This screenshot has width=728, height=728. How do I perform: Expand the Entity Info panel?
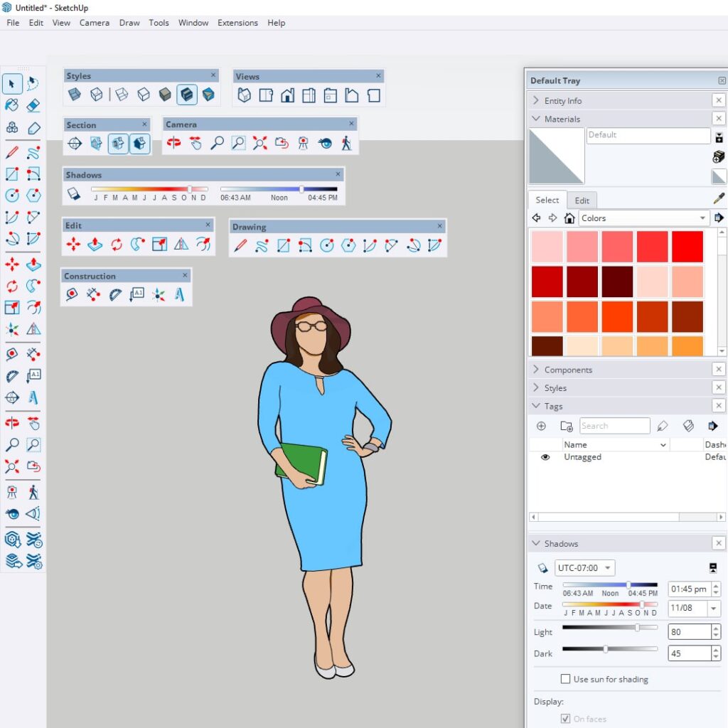pyautogui.click(x=537, y=101)
